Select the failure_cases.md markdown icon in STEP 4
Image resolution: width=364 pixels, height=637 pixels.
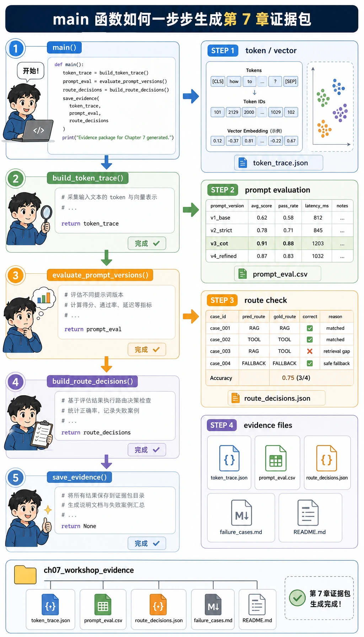[241, 513]
